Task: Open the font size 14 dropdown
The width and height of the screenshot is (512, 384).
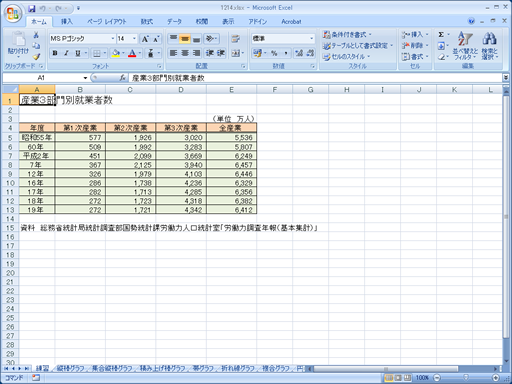Action: (x=134, y=39)
